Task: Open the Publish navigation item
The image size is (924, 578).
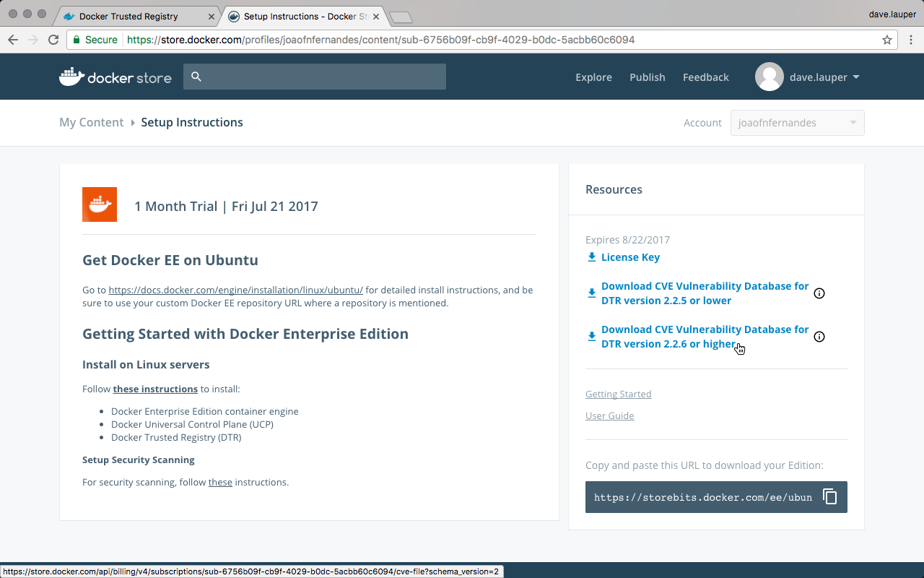Action: 647,77
